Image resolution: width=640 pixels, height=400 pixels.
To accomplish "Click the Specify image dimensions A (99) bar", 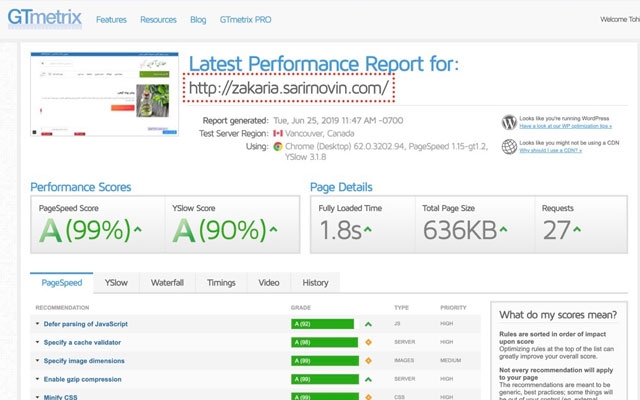I will coord(325,360).
